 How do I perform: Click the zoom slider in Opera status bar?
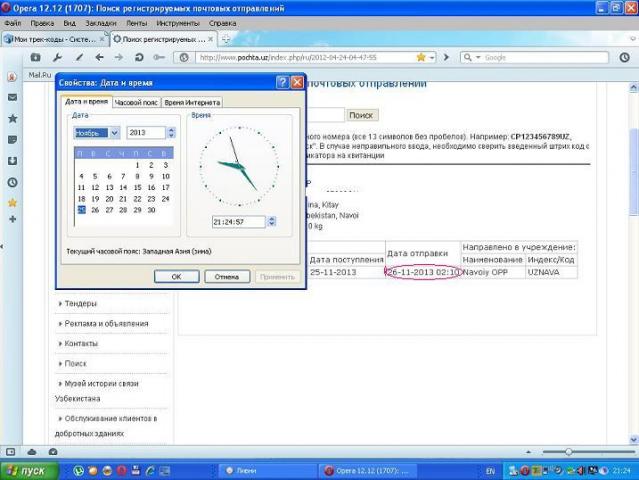[x=568, y=452]
